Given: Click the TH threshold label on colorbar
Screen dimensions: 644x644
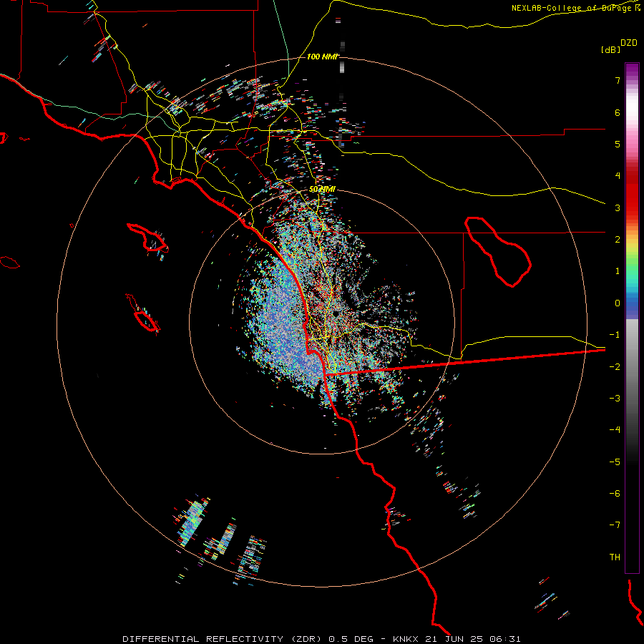Looking at the screenshot, I should point(615,557).
